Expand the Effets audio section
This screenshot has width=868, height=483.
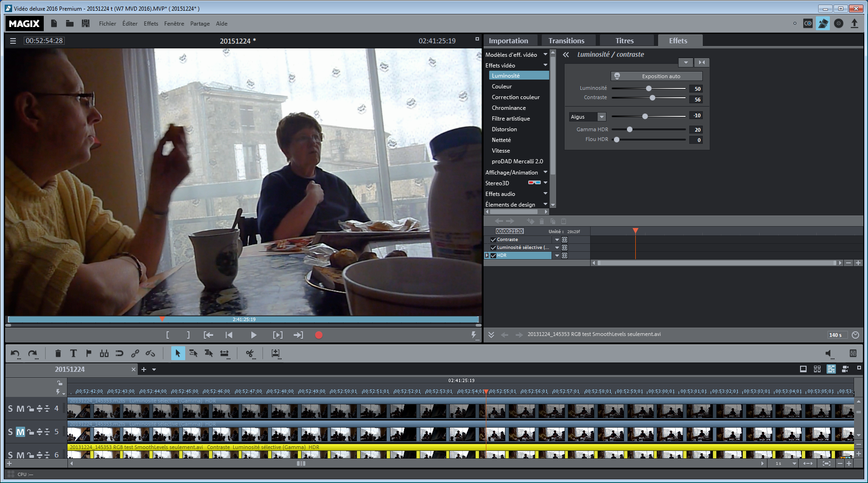pyautogui.click(x=545, y=194)
